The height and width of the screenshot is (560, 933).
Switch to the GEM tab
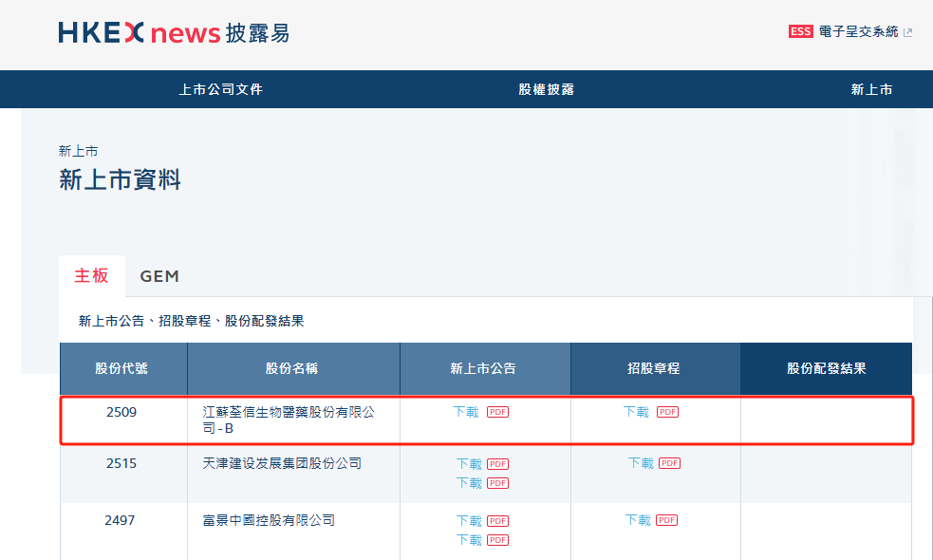(x=159, y=276)
